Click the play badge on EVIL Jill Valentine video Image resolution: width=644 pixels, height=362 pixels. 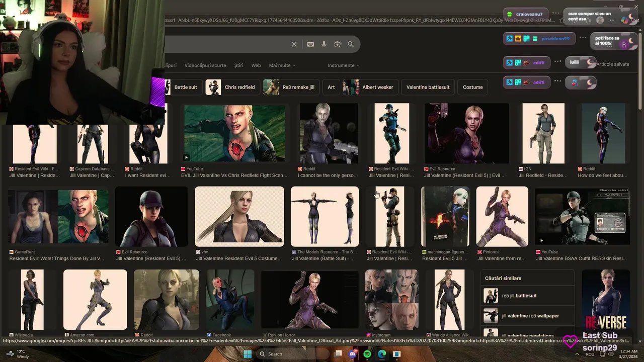187,157
